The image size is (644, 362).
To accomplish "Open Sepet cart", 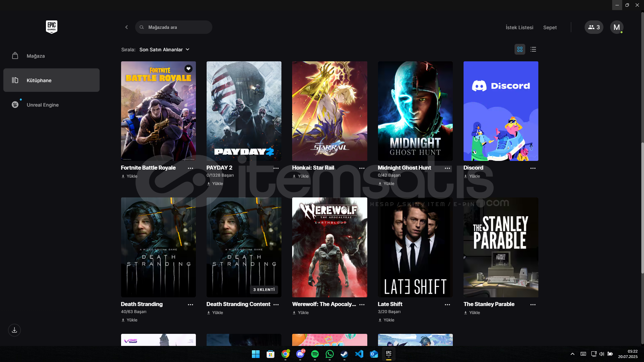I will 550,27.
